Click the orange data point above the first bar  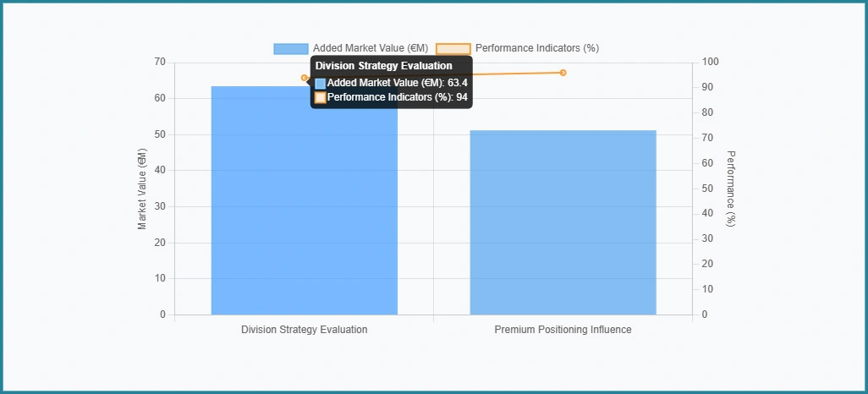(305, 78)
